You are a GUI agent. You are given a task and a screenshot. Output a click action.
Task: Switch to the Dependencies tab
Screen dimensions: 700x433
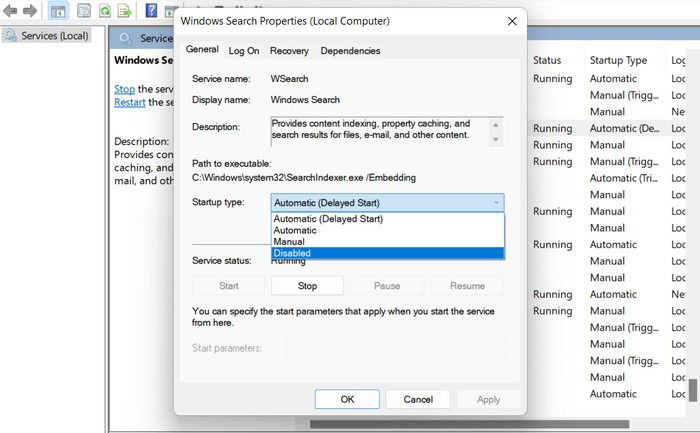coord(350,51)
